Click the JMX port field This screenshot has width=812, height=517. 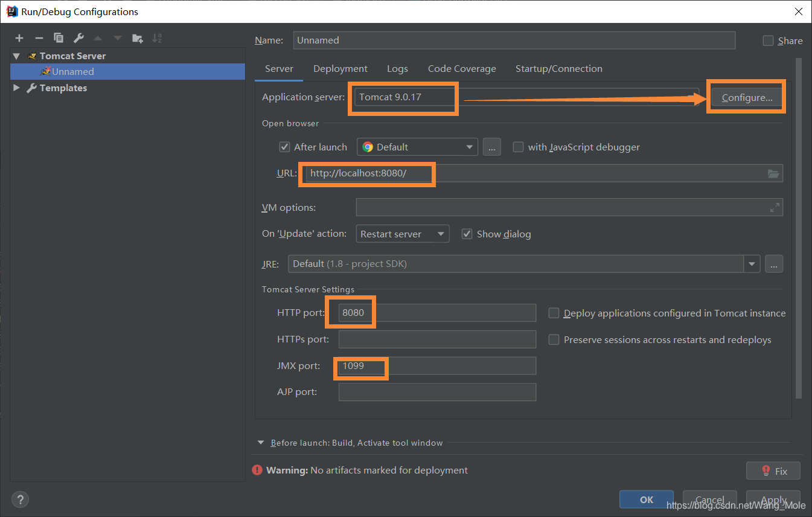coord(437,365)
